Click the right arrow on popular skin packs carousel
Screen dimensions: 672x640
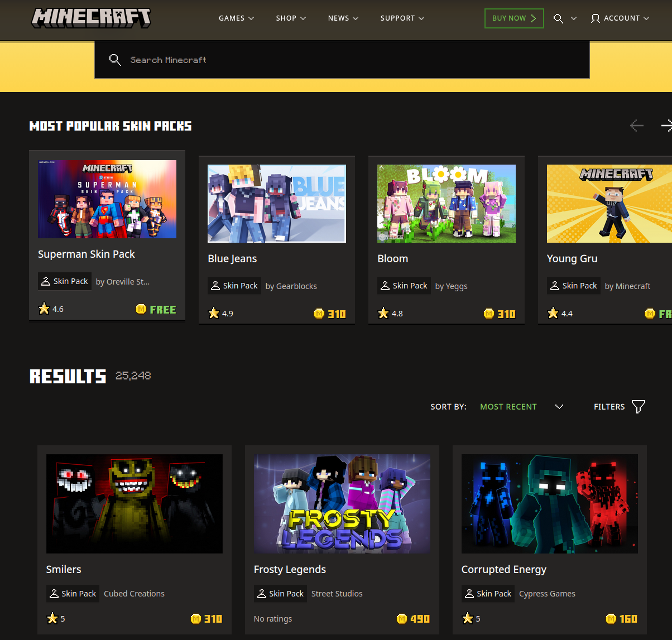tap(666, 126)
